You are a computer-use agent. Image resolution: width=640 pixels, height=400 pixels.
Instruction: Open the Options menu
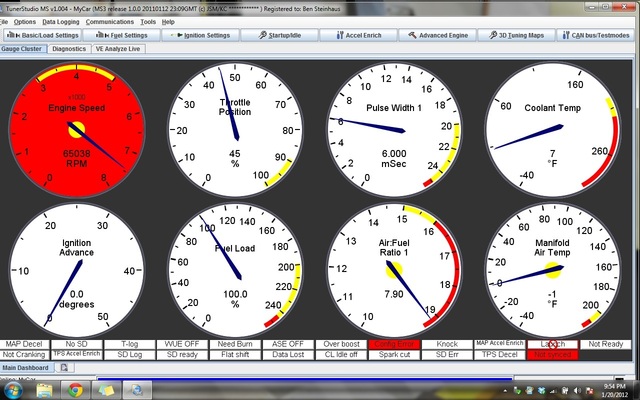(x=24, y=22)
